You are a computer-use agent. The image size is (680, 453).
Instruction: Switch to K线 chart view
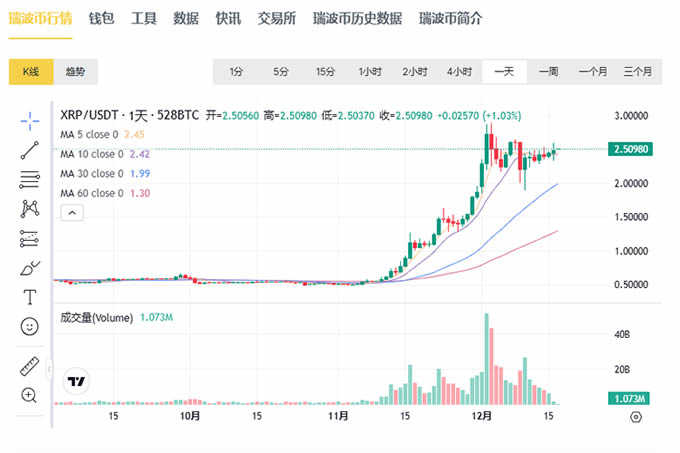pos(31,72)
